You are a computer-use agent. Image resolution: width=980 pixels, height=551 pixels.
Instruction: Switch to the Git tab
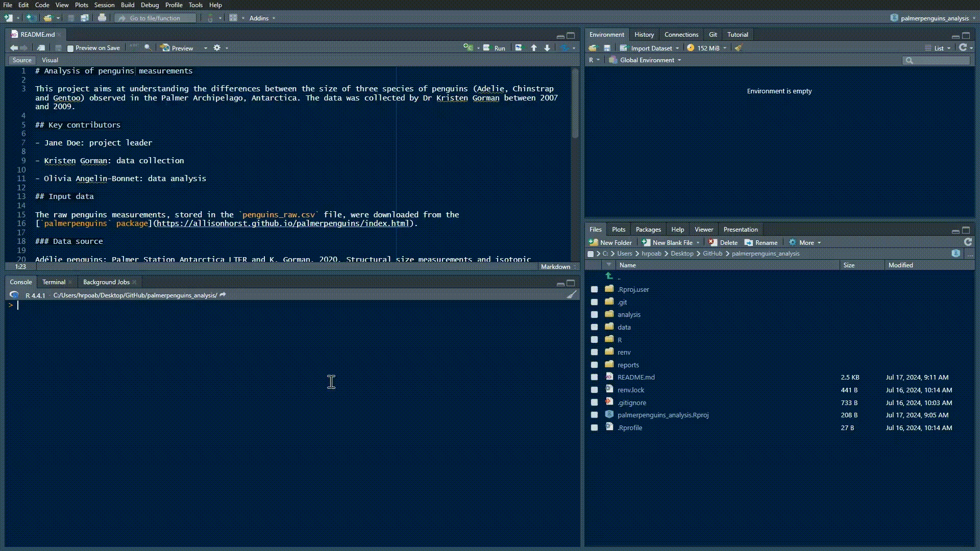[713, 35]
